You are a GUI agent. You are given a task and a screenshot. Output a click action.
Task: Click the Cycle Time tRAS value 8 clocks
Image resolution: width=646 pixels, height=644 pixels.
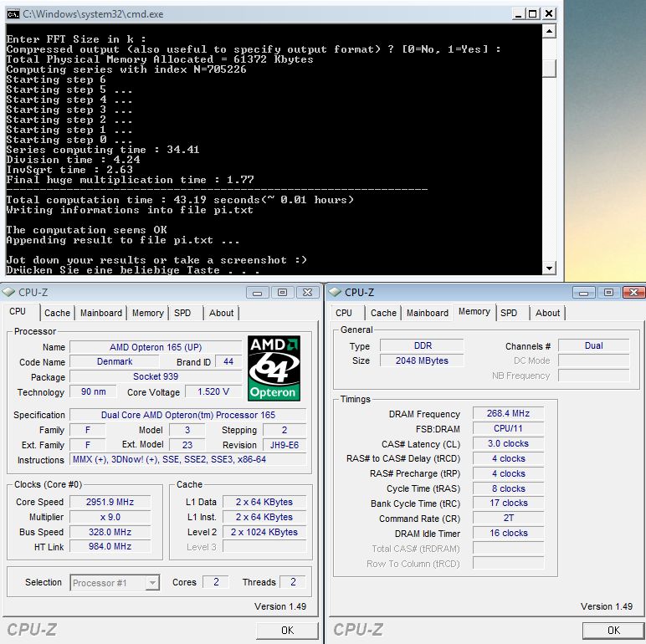[x=508, y=488]
